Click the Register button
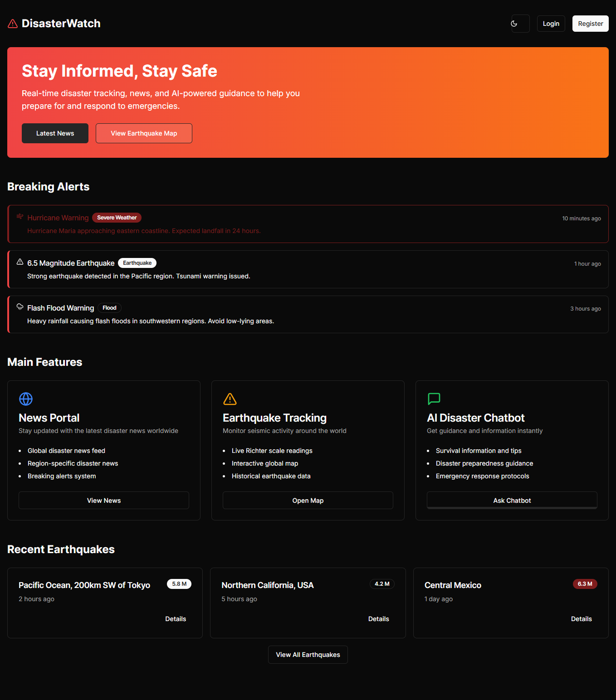Viewport: 616px width, 700px height. tap(590, 23)
